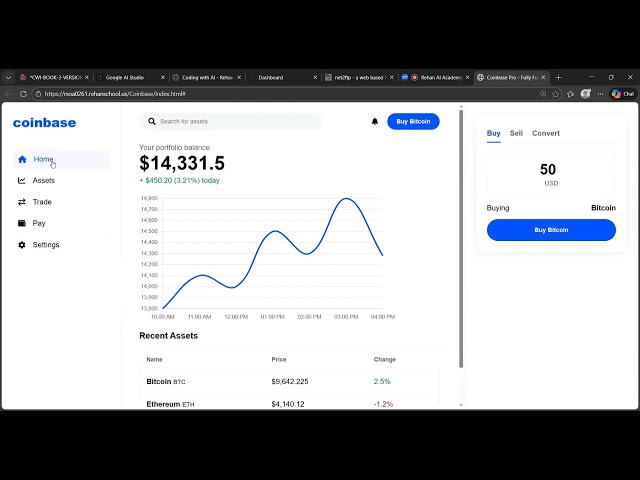Click the Recent Assets heading
The height and width of the screenshot is (480, 640).
point(169,336)
